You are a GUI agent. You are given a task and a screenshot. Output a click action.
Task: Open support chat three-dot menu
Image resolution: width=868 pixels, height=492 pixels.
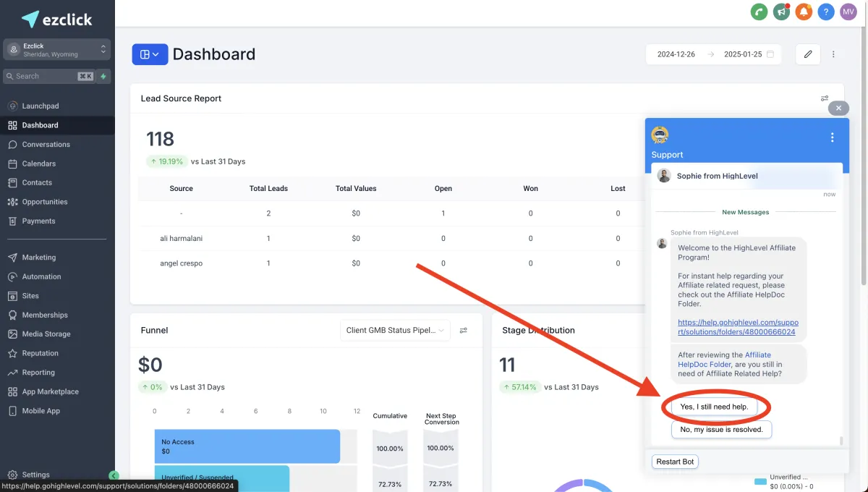(x=833, y=137)
